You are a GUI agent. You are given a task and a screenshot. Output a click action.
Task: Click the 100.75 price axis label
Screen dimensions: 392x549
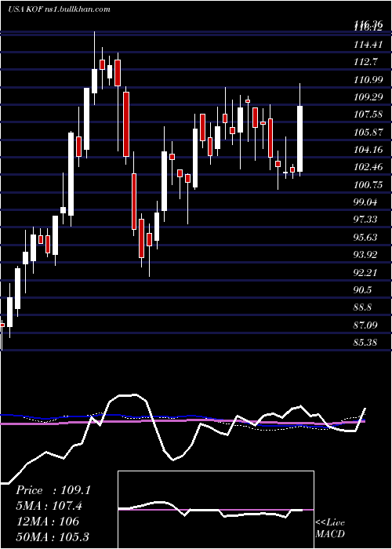tap(367, 185)
